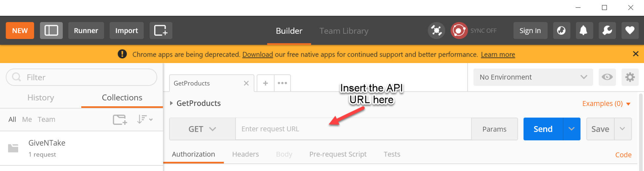Switch to the Headers tab
This screenshot has width=644, height=171.
[x=245, y=154]
